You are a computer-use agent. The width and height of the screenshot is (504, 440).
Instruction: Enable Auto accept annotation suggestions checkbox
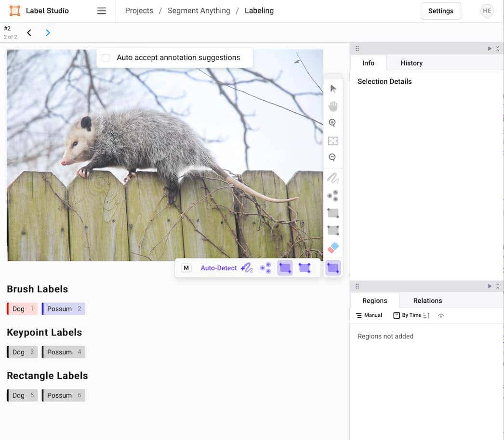click(106, 58)
